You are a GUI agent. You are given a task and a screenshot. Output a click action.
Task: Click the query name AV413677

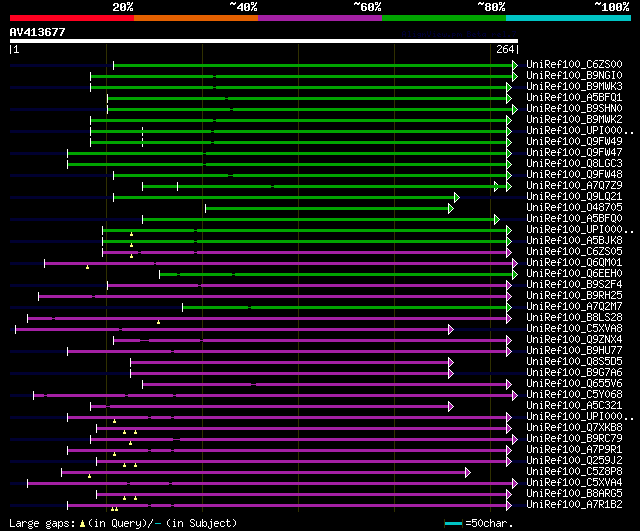click(x=38, y=32)
